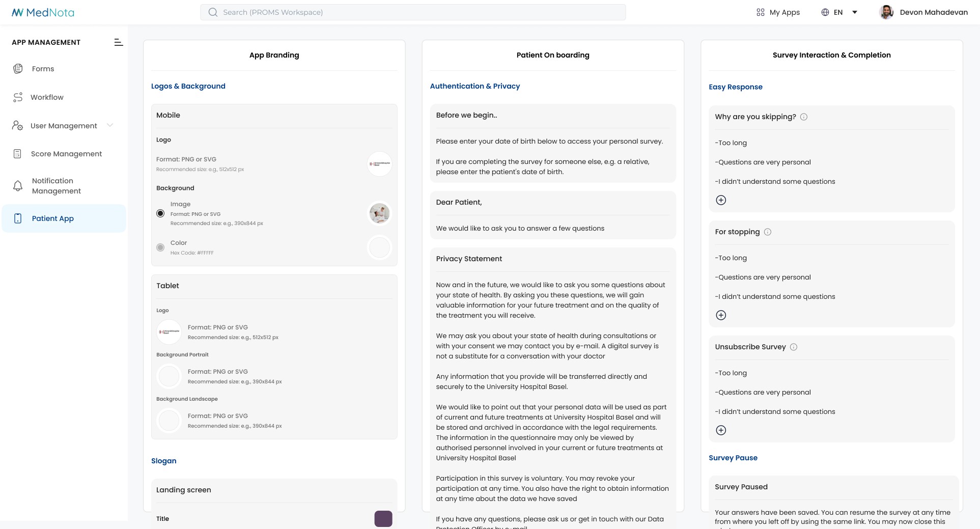Open My Apps launcher
980x529 pixels.
pyautogui.click(x=778, y=12)
